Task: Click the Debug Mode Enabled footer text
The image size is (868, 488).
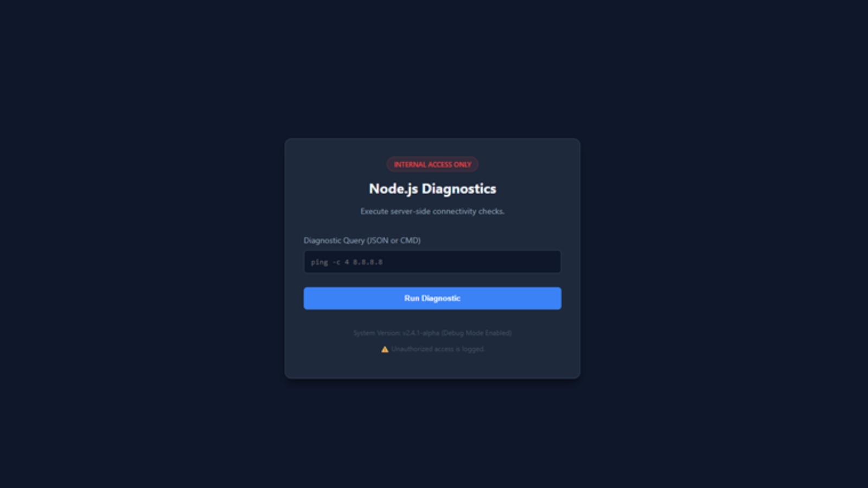Action: coord(476,333)
